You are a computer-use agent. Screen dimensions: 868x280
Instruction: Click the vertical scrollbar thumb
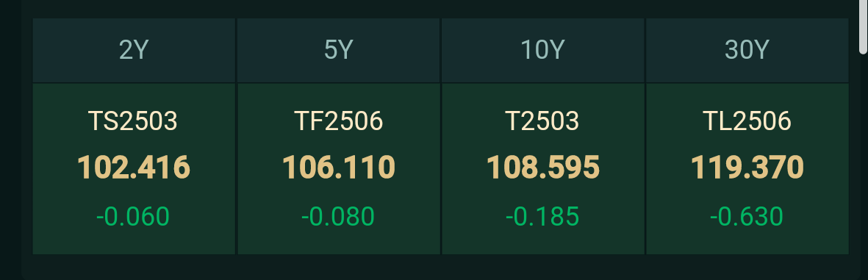point(863,27)
